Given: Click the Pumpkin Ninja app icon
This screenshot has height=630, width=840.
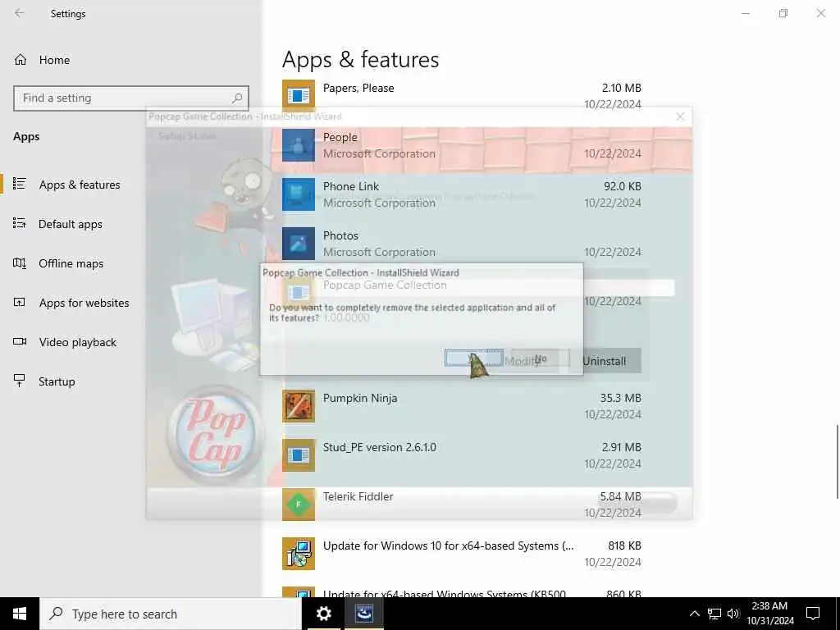Looking at the screenshot, I should click(299, 406).
